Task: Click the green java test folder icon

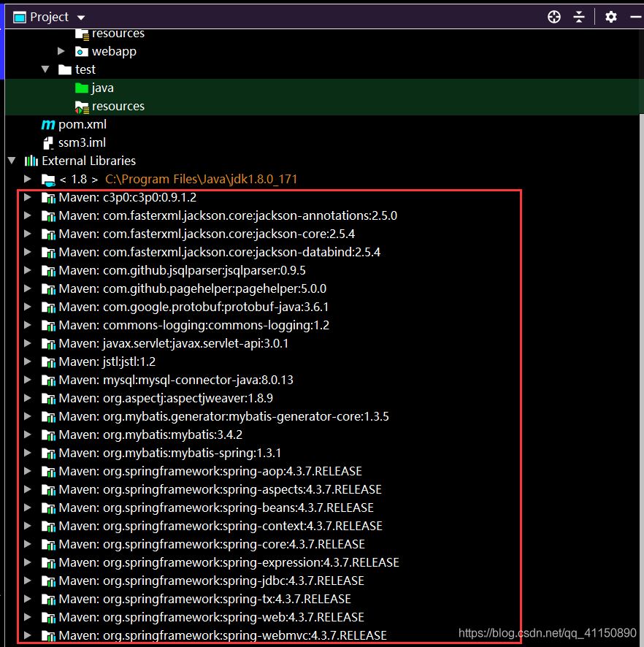Action: coord(82,88)
